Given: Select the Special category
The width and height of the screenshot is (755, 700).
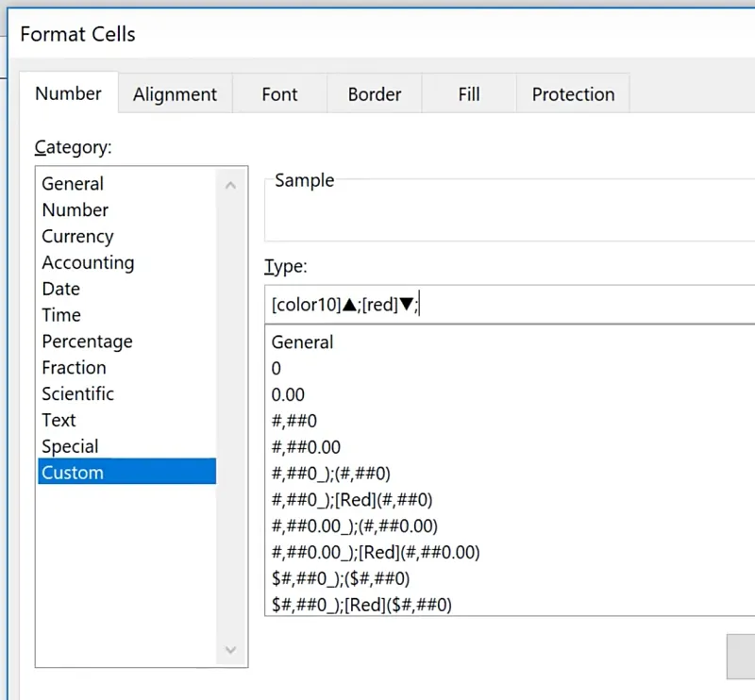Looking at the screenshot, I should (70, 447).
